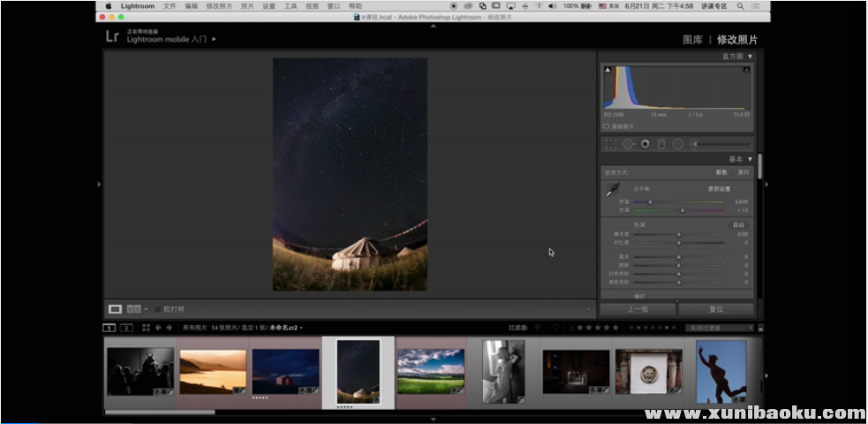Collapse the 基本 basic panel

(x=751, y=159)
